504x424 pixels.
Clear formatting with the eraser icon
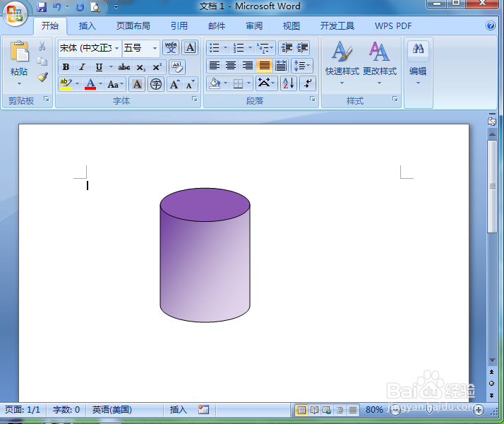click(176, 67)
